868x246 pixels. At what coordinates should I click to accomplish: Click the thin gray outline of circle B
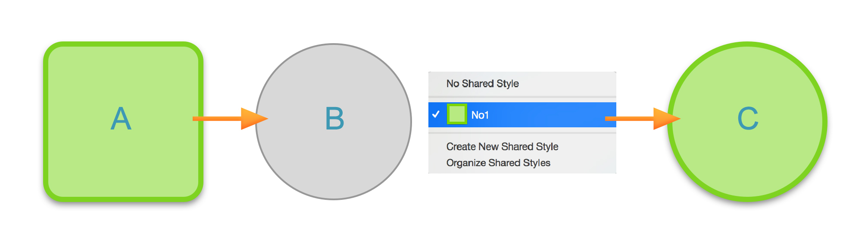334,44
